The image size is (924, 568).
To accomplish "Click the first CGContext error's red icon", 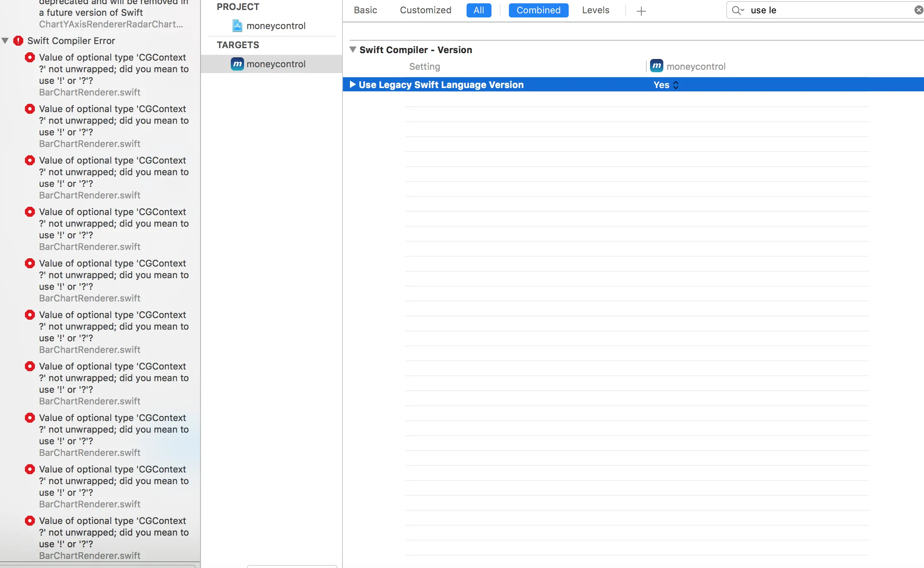I will (x=30, y=57).
